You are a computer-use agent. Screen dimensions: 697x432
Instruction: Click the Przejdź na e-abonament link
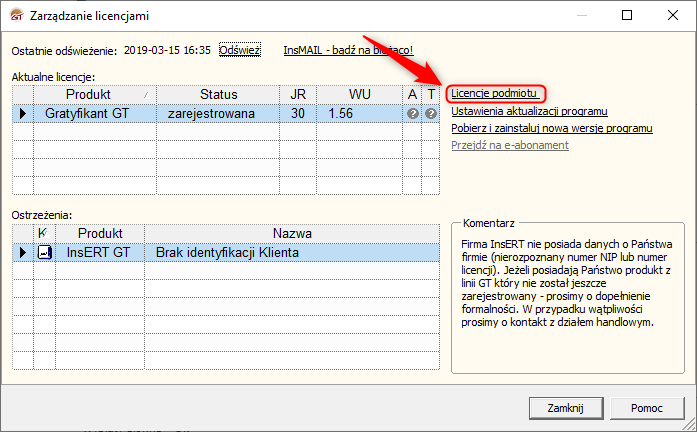pyautogui.click(x=510, y=145)
